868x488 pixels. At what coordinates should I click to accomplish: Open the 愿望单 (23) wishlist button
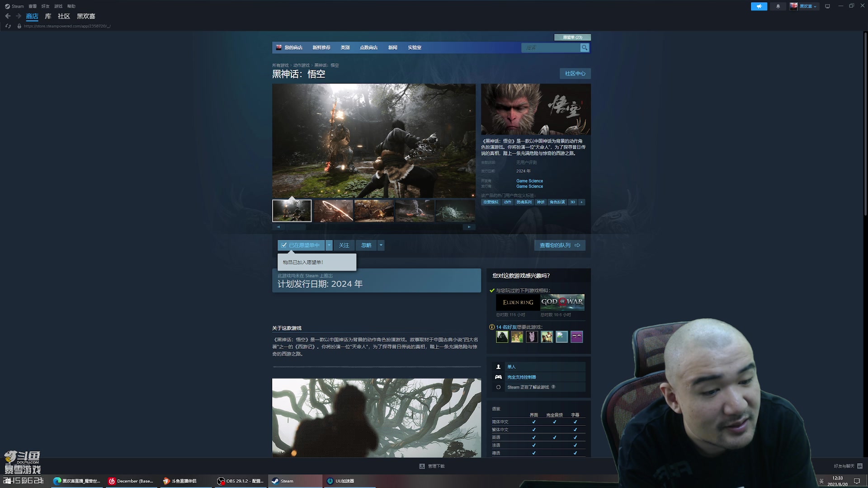coord(572,38)
